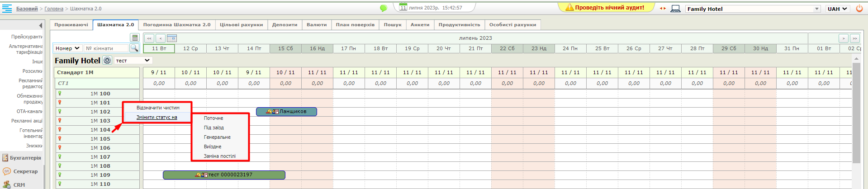Click the red arrows expand-width icon
The width and height of the screenshot is (868, 189).
pos(663,9)
